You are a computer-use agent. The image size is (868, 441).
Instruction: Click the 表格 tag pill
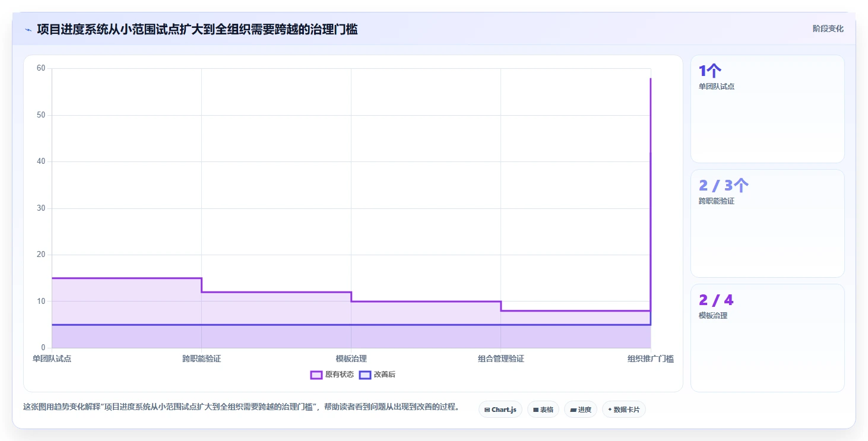coord(543,410)
